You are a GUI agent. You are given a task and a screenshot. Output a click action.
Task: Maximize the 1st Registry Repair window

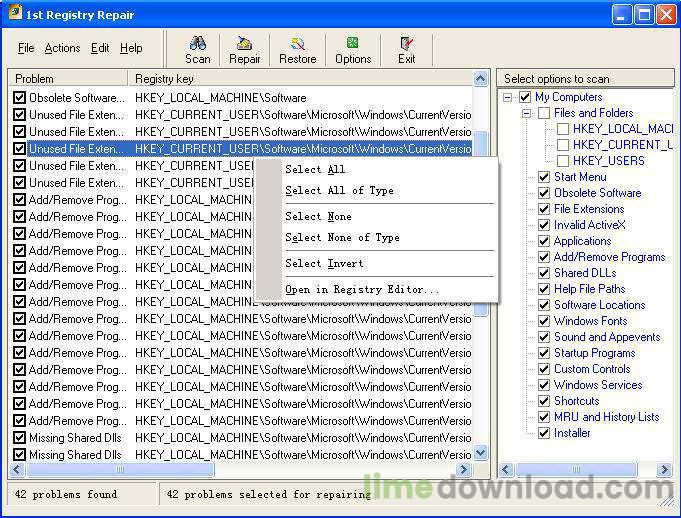(x=645, y=15)
